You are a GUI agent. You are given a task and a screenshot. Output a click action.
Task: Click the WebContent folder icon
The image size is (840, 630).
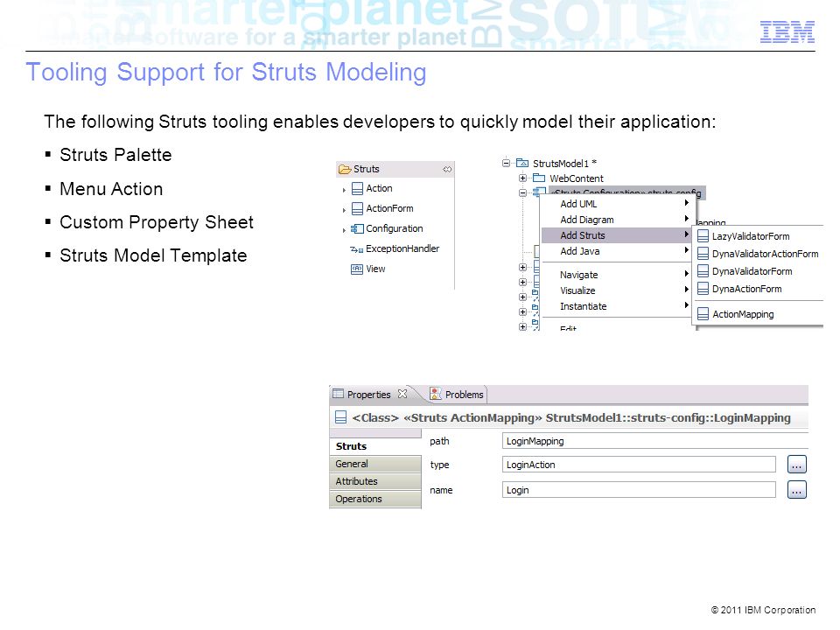pyautogui.click(x=539, y=178)
